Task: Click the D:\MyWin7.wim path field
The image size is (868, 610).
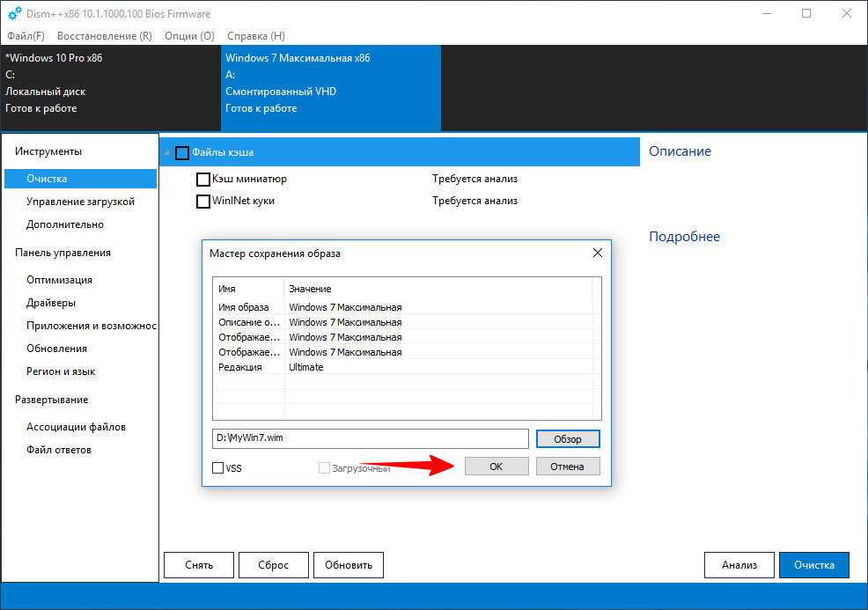Action: coord(371,438)
